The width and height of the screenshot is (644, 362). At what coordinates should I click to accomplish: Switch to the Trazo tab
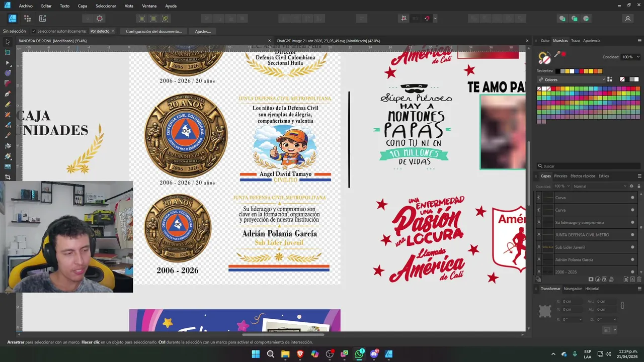coord(575,41)
